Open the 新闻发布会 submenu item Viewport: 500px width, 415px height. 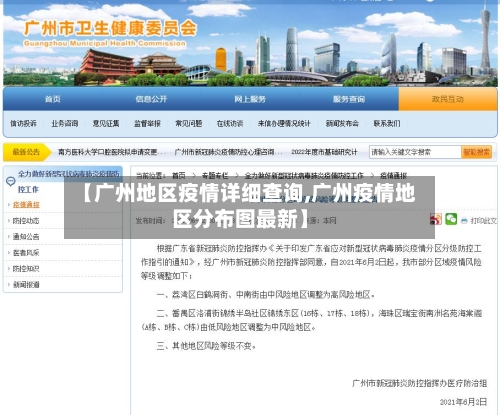pyautogui.click(x=342, y=123)
